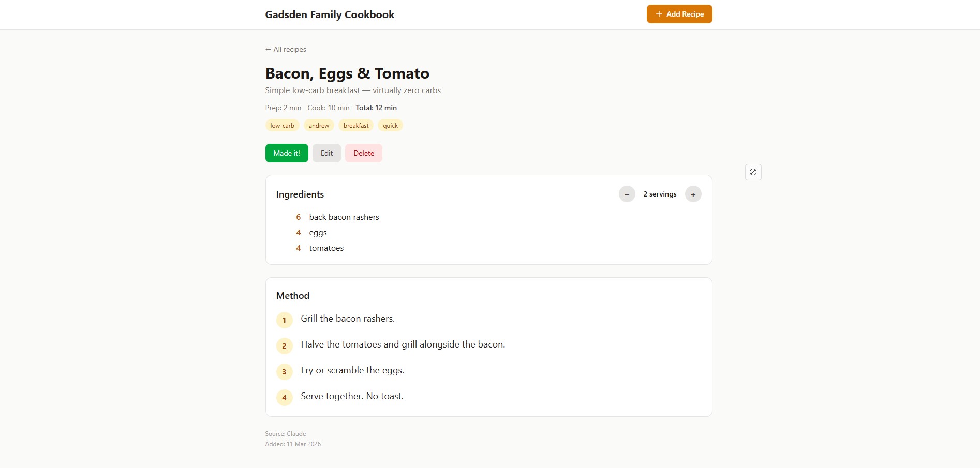Click the Source: Claude text
The image size is (980, 468).
tap(285, 433)
